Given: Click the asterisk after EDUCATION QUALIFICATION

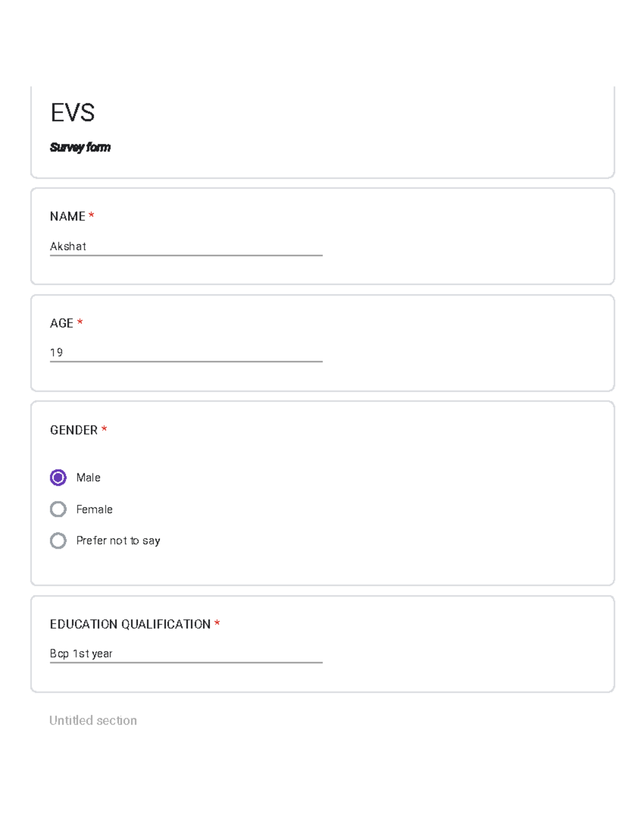Looking at the screenshot, I should pos(217,623).
